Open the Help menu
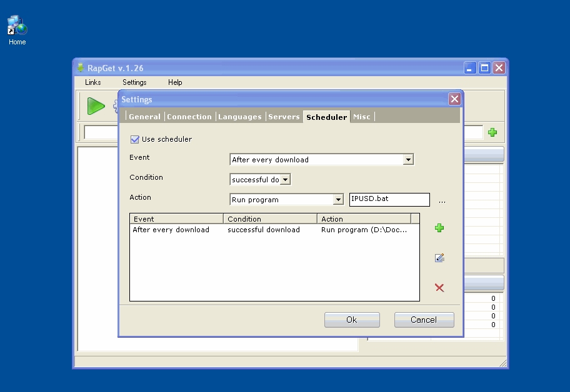Screen dimensions: 570x392 [175, 82]
